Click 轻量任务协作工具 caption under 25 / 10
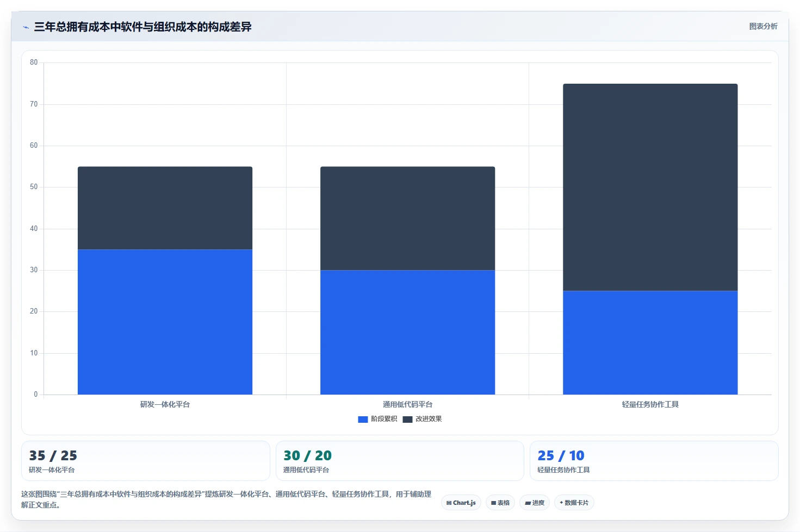 point(563,470)
